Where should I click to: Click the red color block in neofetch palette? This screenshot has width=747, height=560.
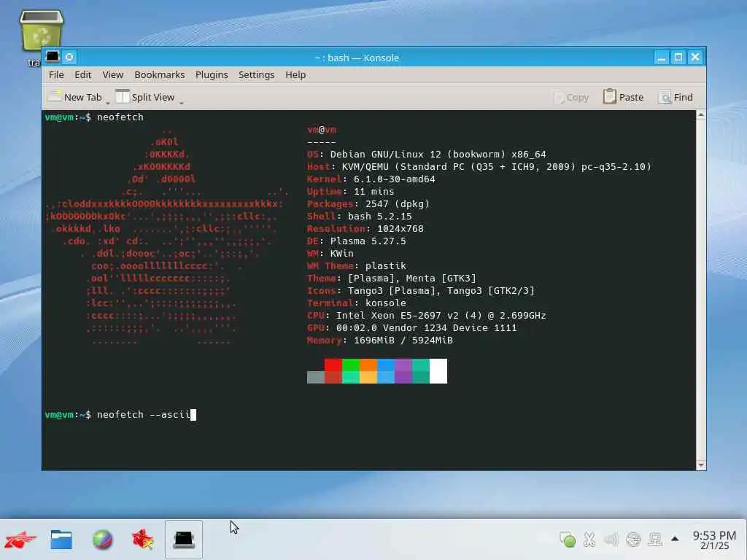[333, 365]
